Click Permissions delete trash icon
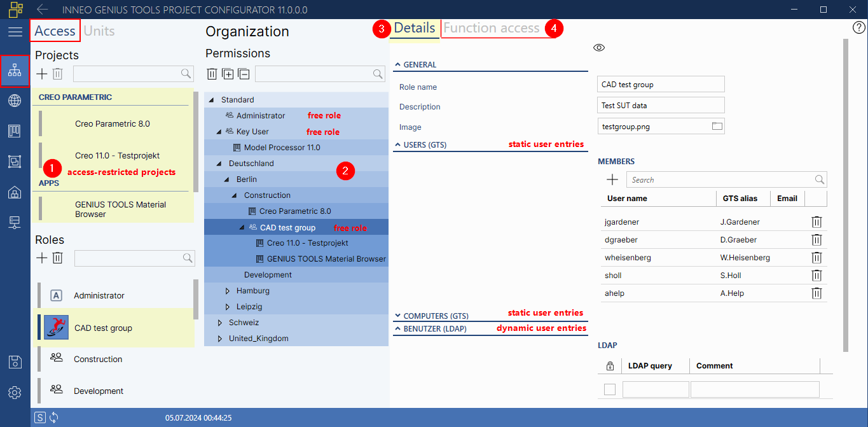 [212, 74]
